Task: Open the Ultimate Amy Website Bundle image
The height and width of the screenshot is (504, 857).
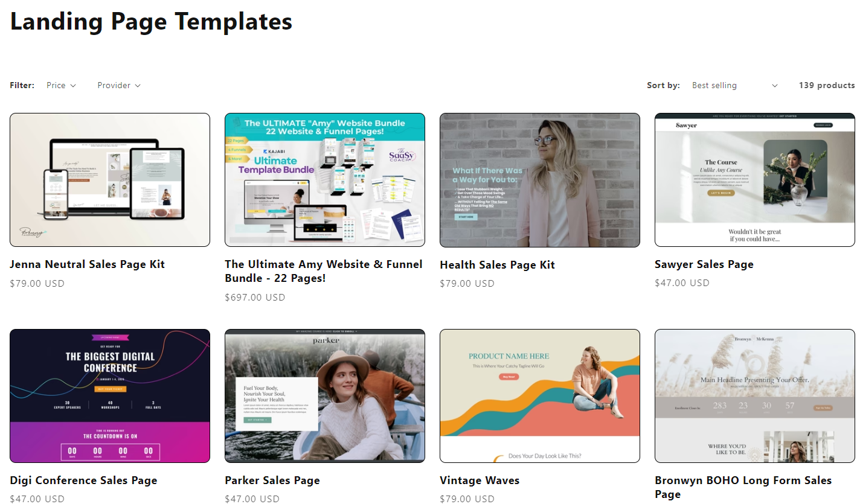Action: pyautogui.click(x=325, y=180)
